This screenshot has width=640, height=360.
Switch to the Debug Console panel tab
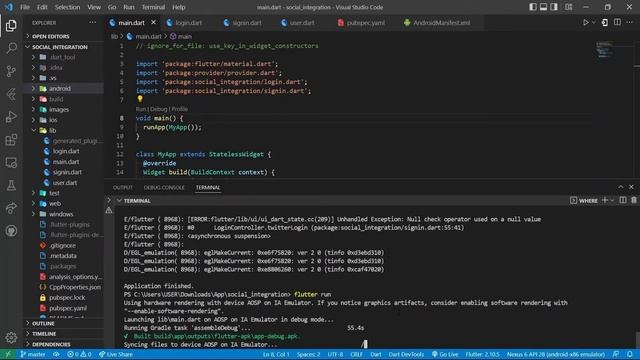(x=164, y=187)
